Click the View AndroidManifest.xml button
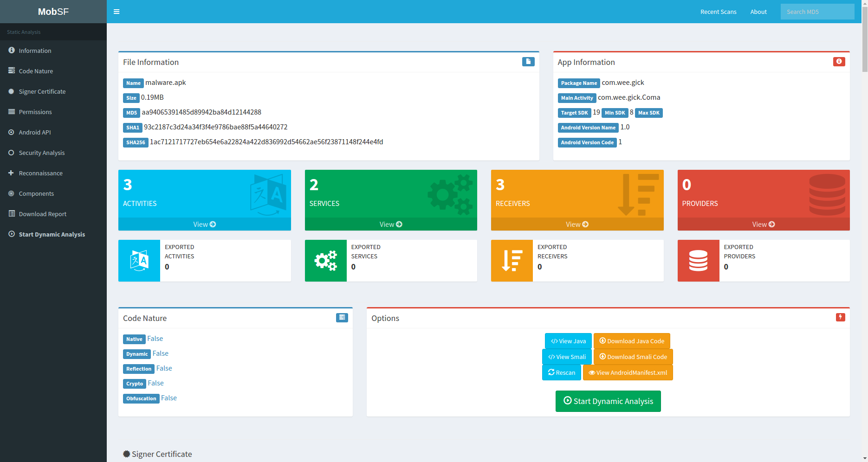This screenshot has width=868, height=462. pos(628,373)
